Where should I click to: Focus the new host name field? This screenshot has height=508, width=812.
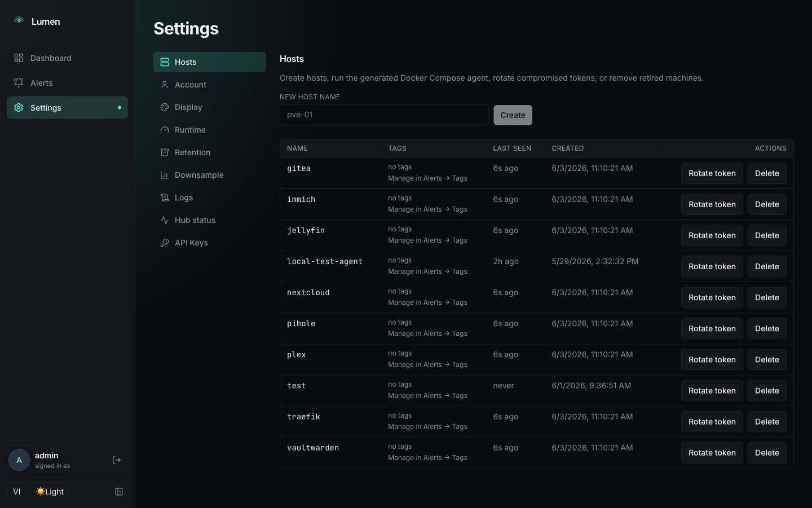385,115
